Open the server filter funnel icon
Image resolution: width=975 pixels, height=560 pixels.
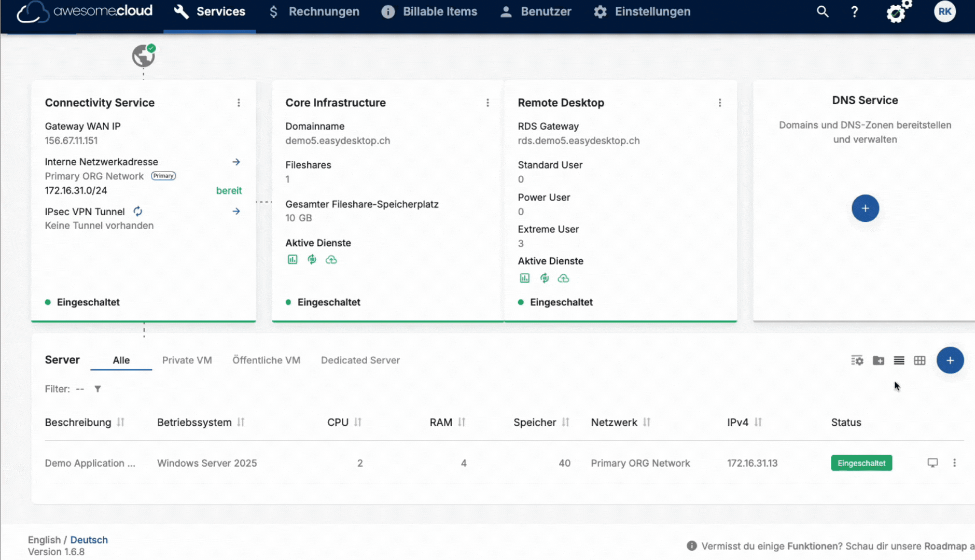coord(97,389)
